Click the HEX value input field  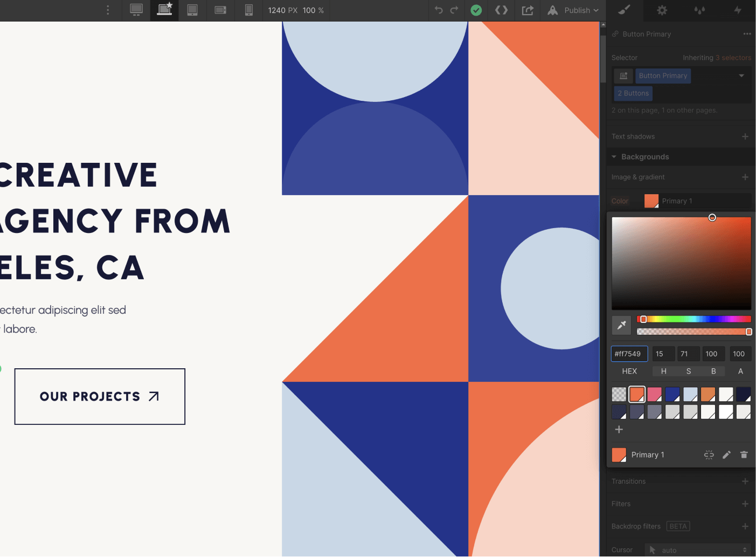pyautogui.click(x=629, y=354)
